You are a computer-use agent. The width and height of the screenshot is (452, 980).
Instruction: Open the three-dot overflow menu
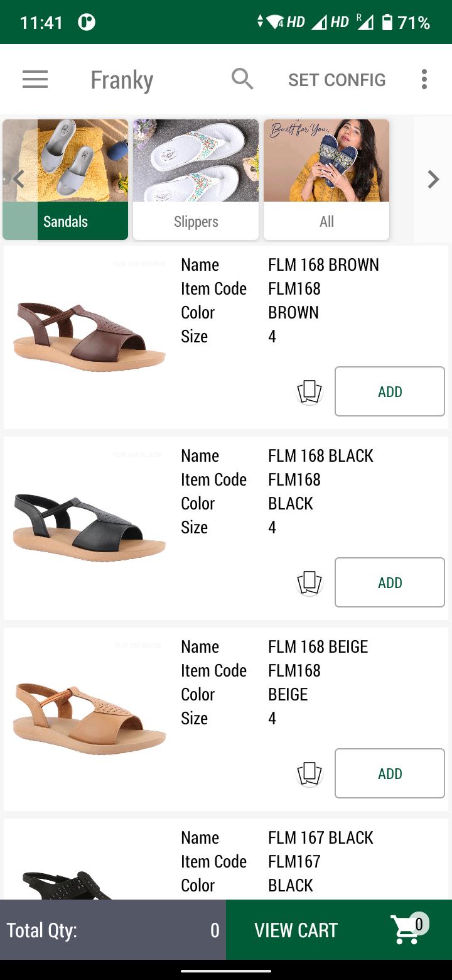coord(424,80)
